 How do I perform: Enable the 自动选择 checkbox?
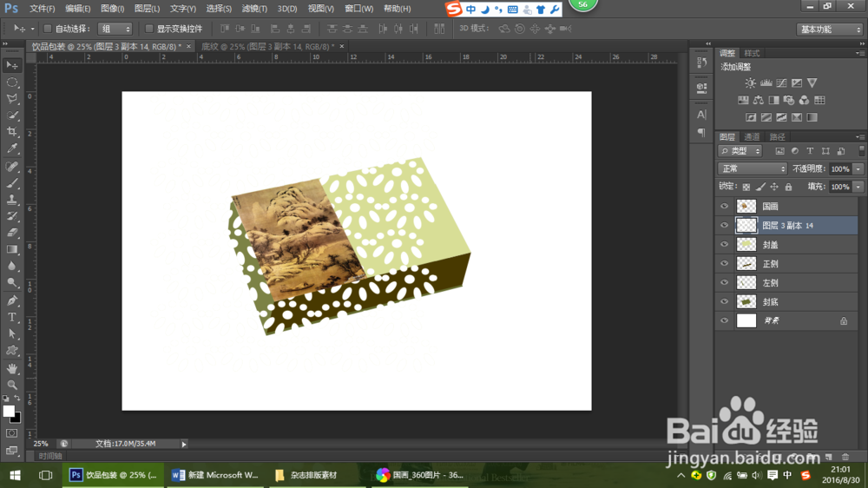click(x=47, y=29)
